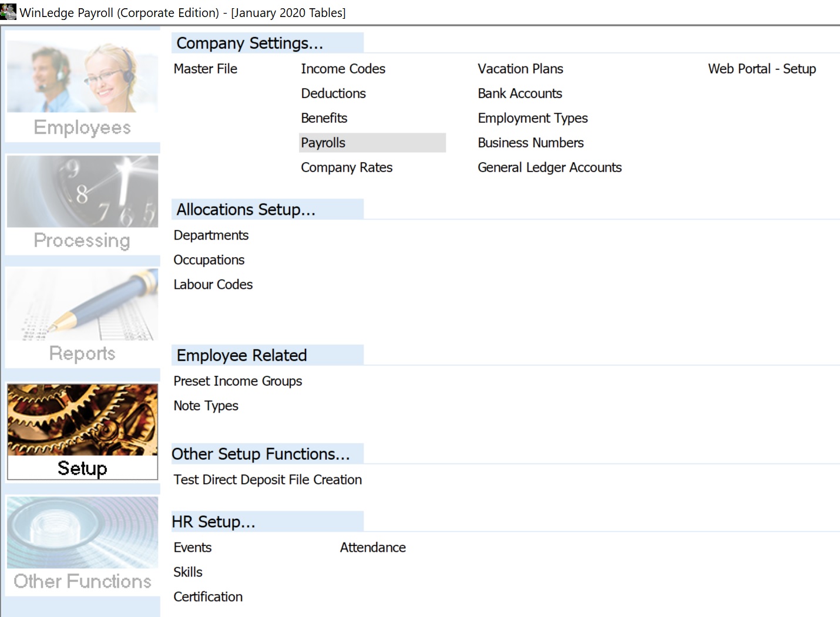Open Vacation Plans
Viewport: 840px width, 617px height.
tap(520, 69)
